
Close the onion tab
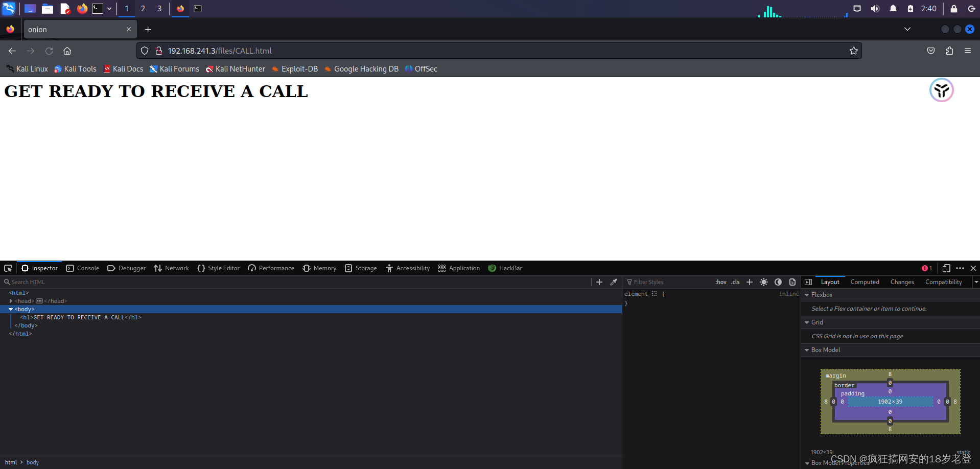[129, 29]
